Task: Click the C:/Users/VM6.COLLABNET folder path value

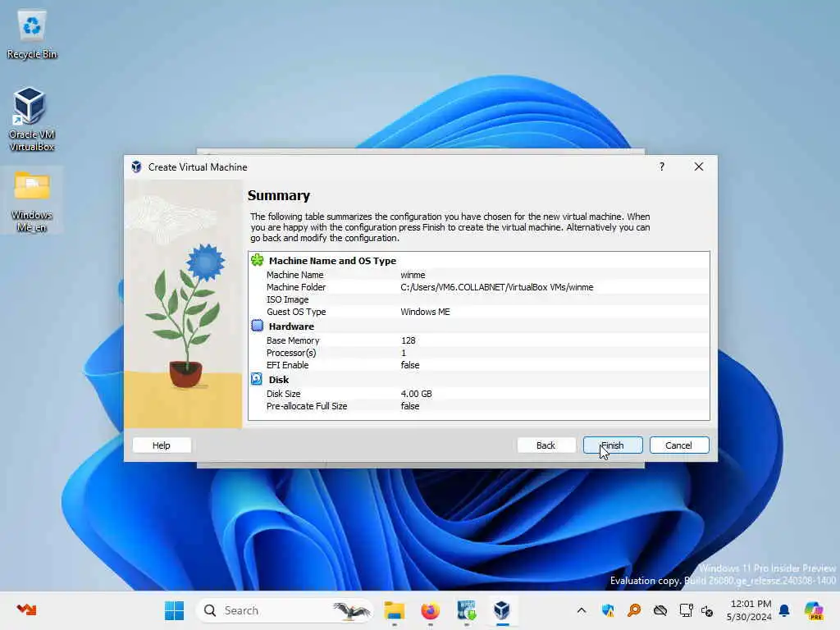Action: coord(496,287)
